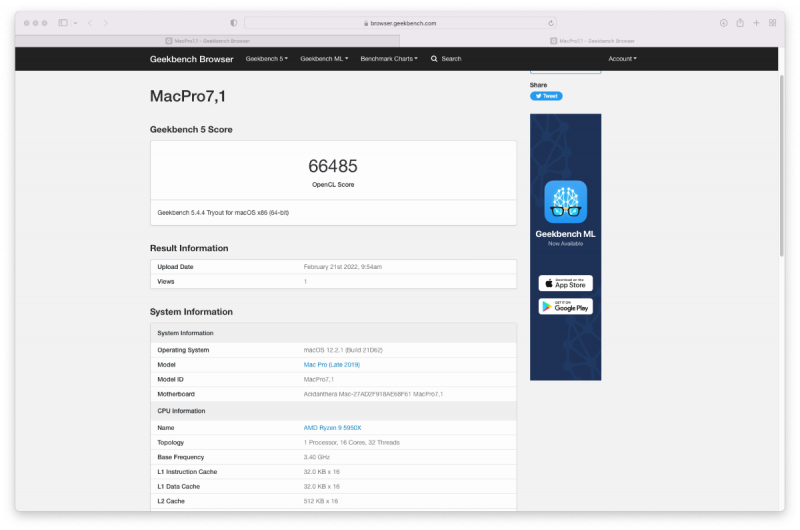Click the Topology row label
Viewport: 800px width, 530px height.
170,443
